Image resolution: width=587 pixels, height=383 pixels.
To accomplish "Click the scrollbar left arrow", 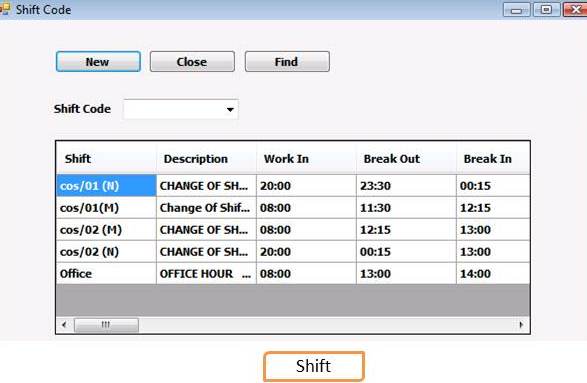I will pyautogui.click(x=64, y=325).
